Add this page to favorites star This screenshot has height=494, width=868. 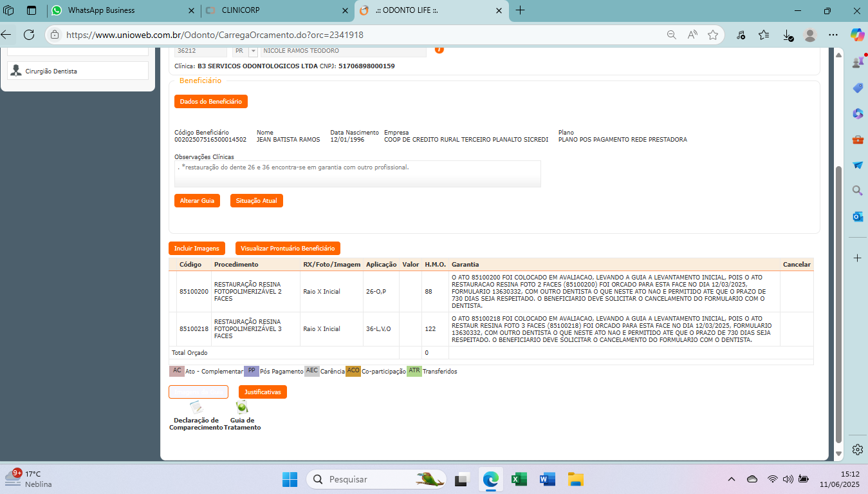(x=713, y=35)
